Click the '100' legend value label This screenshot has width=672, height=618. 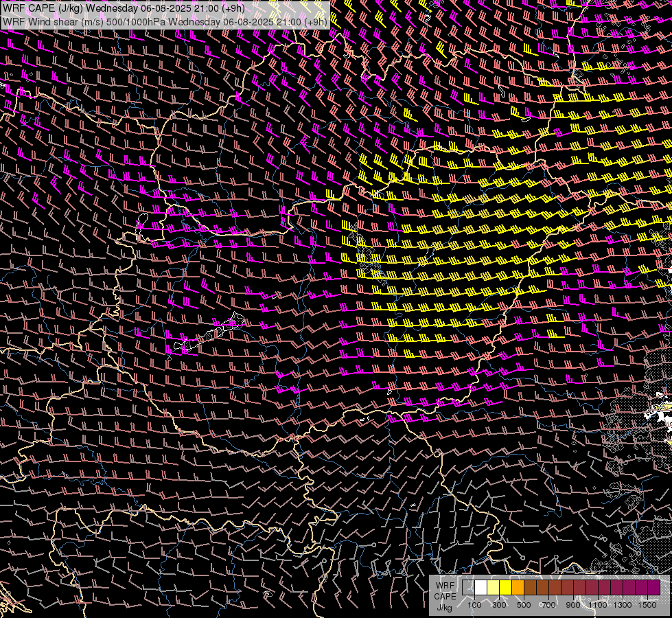click(474, 605)
